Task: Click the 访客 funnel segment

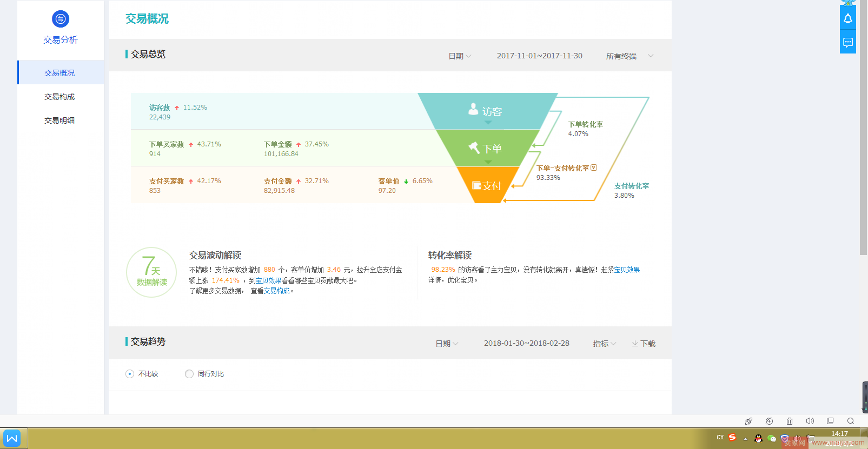Action: (x=488, y=111)
